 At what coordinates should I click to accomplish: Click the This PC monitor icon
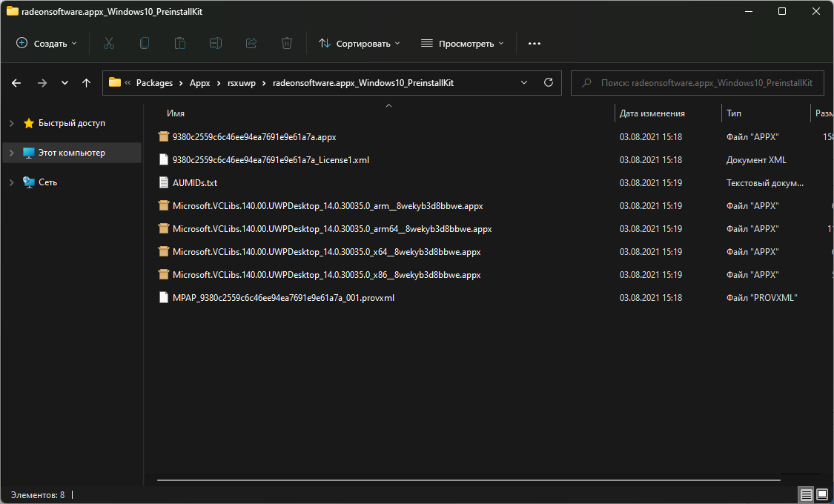pyautogui.click(x=29, y=153)
